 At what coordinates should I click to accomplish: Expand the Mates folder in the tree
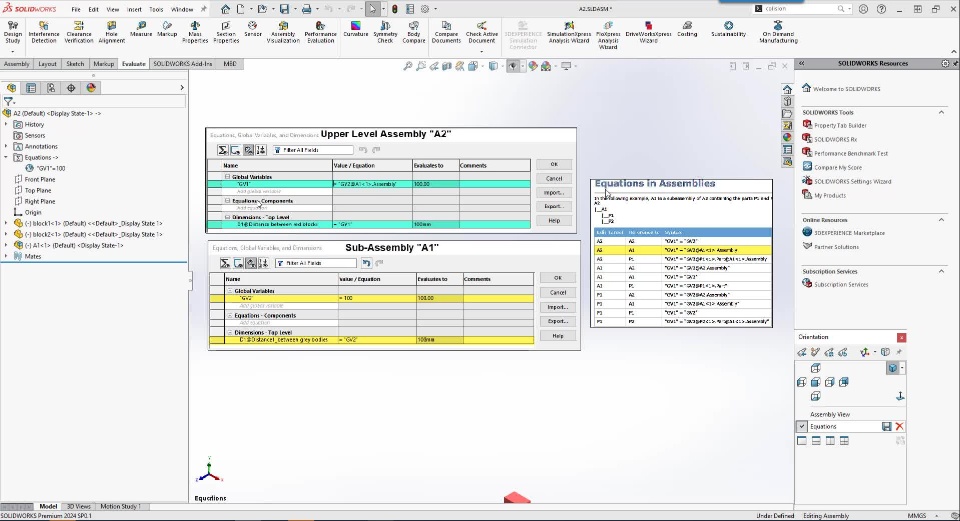[6, 257]
